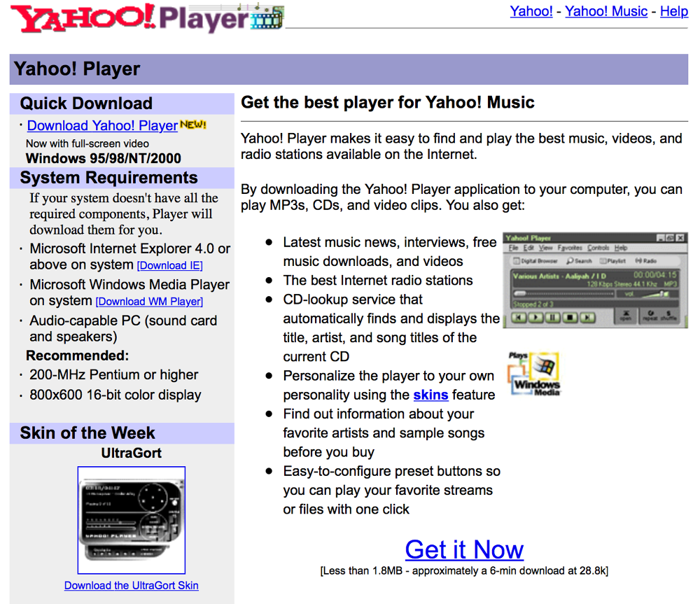The height and width of the screenshot is (604, 700).
Task: Enable repeat mode in the player
Action: pyautogui.click(x=651, y=315)
